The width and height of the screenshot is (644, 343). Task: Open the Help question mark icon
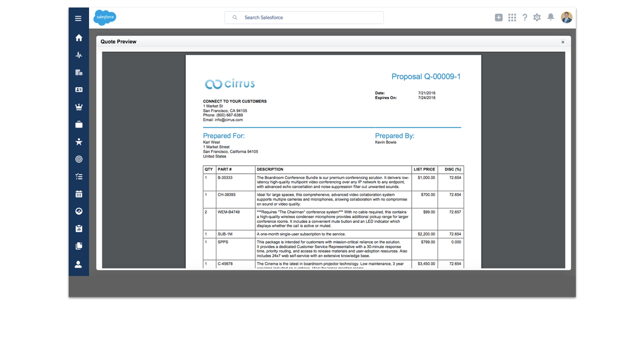(525, 18)
